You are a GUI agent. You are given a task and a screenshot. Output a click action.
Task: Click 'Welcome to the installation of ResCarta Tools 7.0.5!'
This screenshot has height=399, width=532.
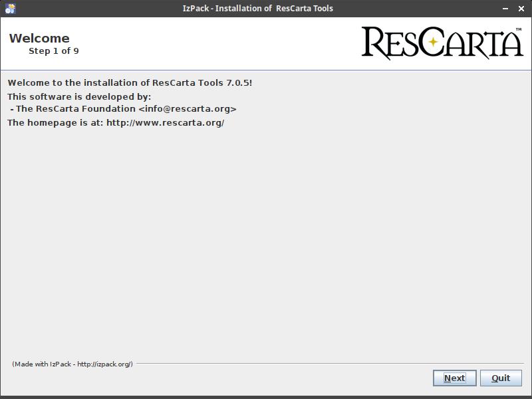pyautogui.click(x=130, y=82)
